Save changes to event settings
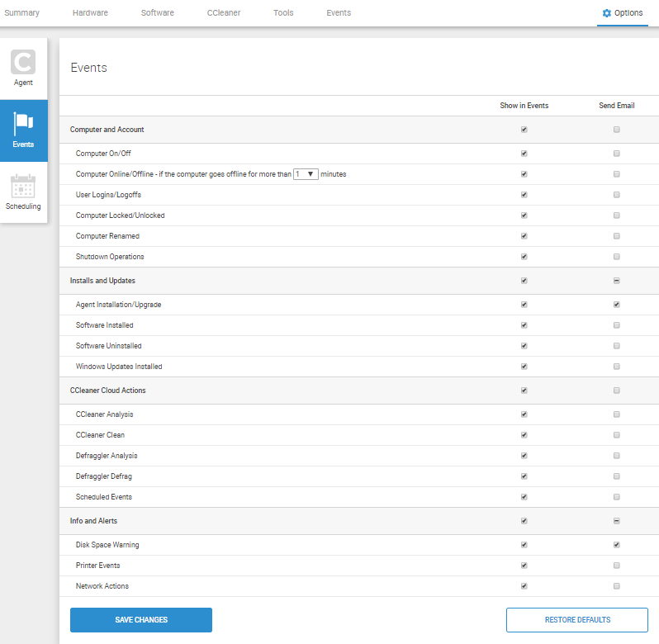659x644 pixels. point(141,619)
